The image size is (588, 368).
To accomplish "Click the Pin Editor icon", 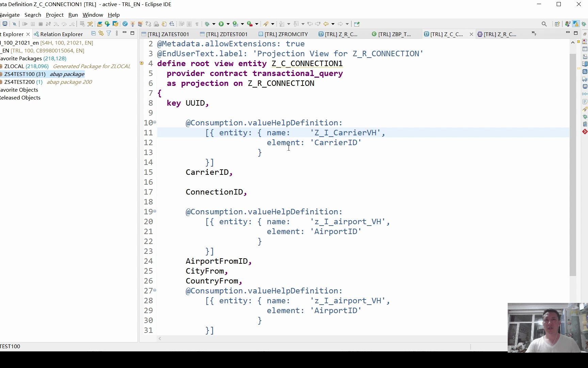I will 357,24.
